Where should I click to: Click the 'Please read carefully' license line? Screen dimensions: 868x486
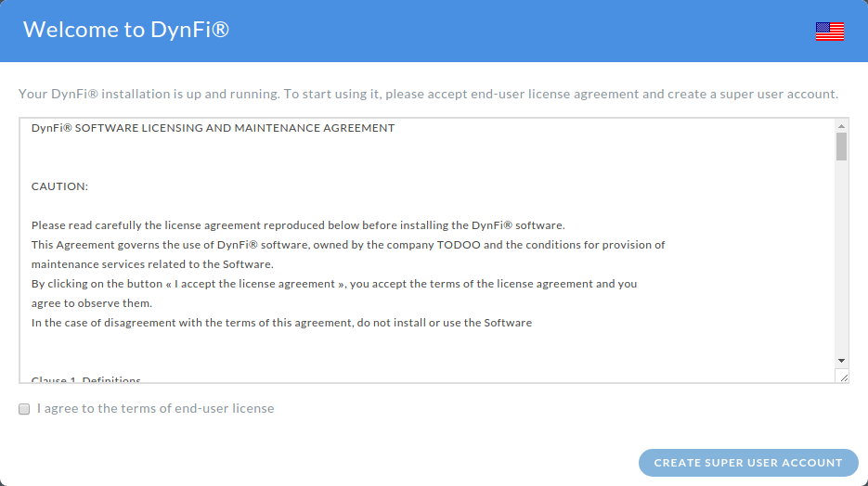pos(298,225)
